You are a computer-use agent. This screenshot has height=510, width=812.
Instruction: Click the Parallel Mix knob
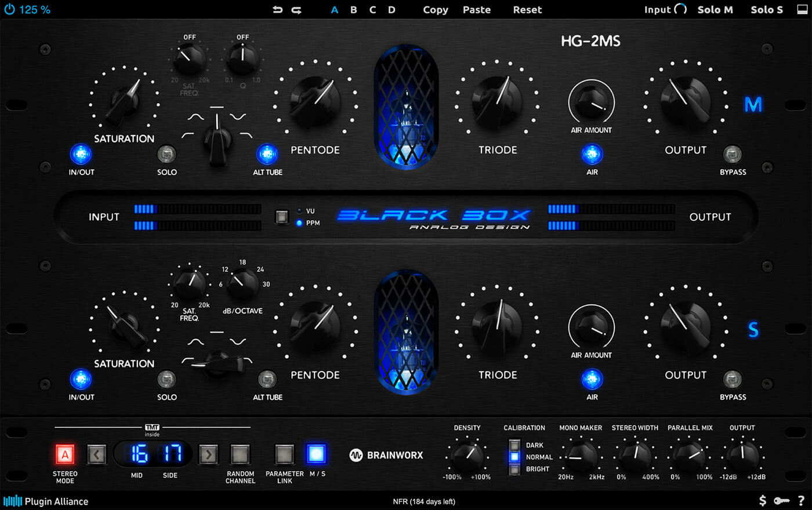click(x=690, y=456)
